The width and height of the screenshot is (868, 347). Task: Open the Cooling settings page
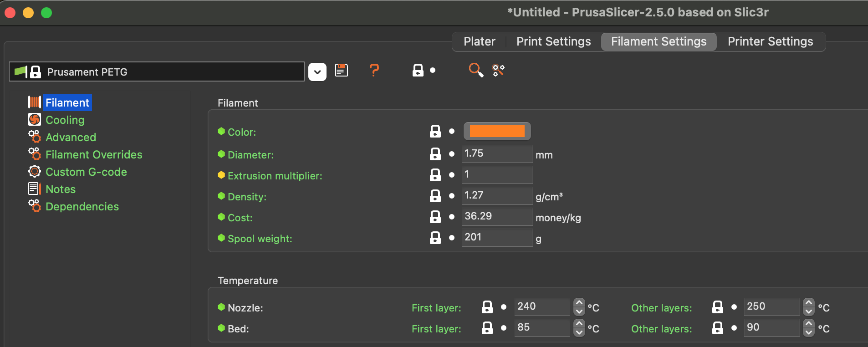coord(65,120)
